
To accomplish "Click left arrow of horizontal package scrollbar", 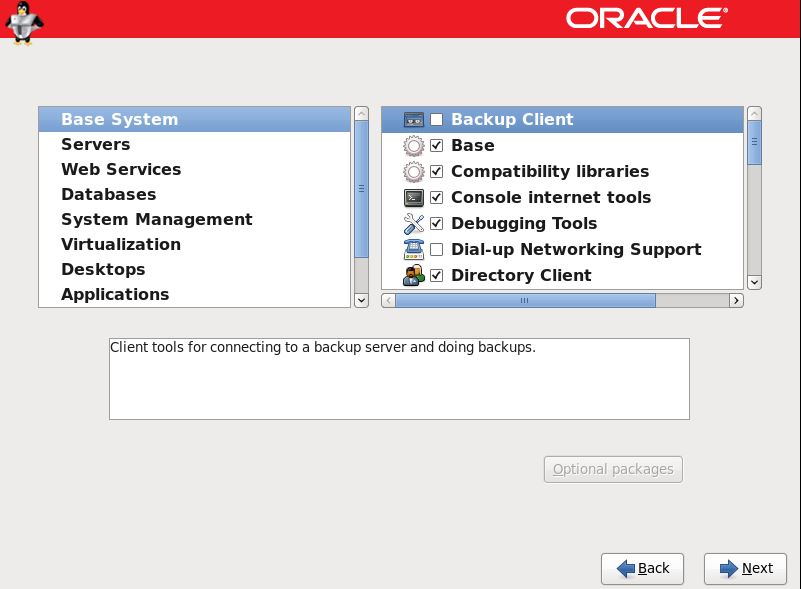I will pos(388,300).
